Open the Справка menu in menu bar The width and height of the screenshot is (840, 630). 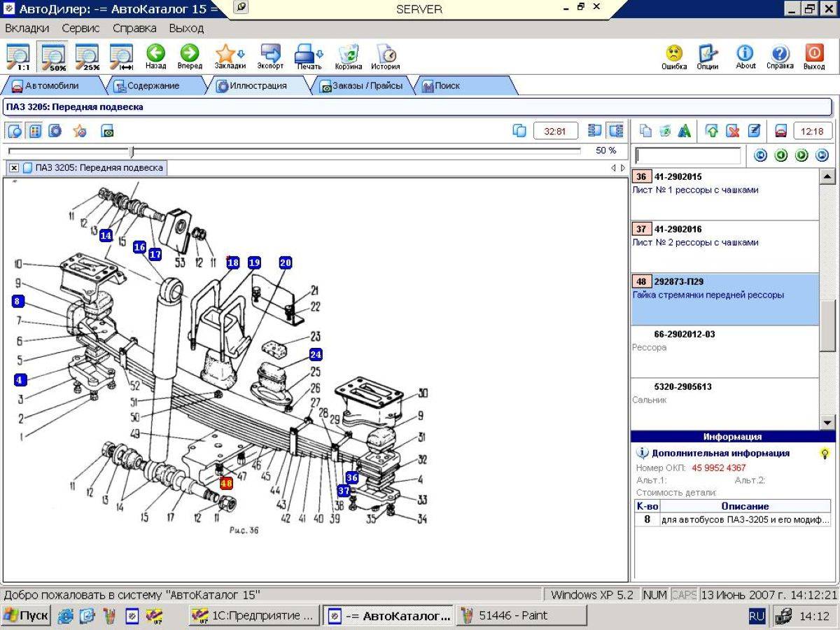point(134,29)
